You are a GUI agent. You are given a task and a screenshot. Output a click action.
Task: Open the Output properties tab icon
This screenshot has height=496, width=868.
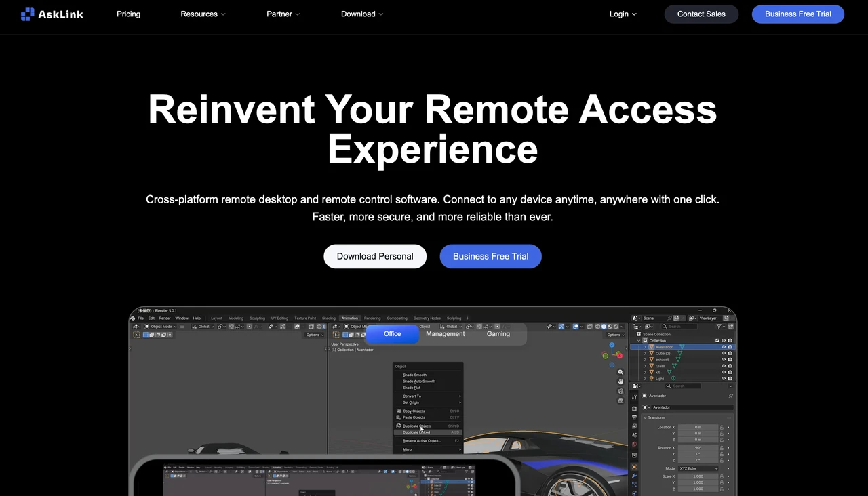click(x=635, y=417)
